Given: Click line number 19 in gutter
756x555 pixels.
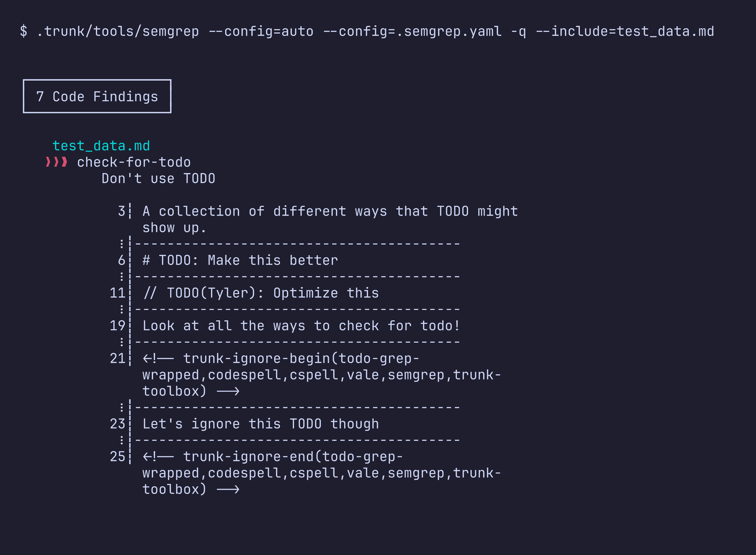Looking at the screenshot, I should coord(117,325).
